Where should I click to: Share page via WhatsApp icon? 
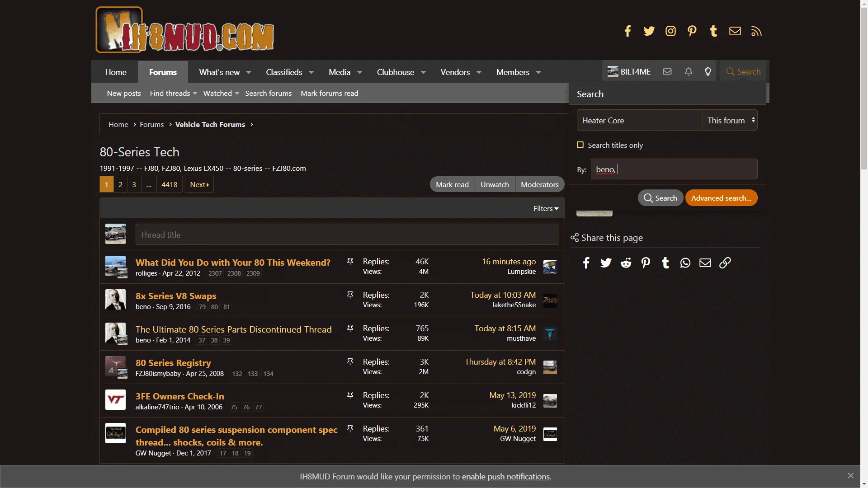pos(685,263)
